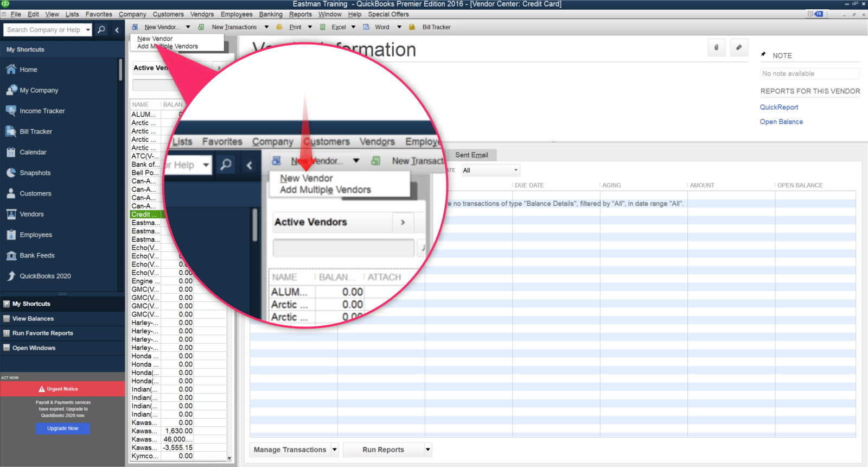Open the Home shortcut icon
Screen dimensions: 868x467
pyautogui.click(x=11, y=70)
